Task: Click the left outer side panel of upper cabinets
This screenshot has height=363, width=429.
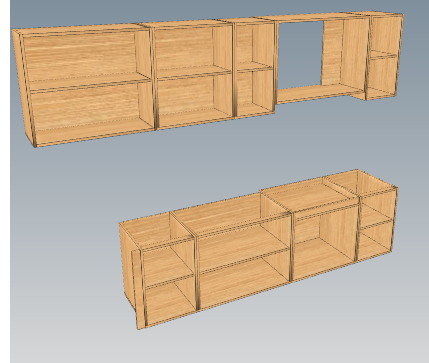Action: tap(24, 87)
